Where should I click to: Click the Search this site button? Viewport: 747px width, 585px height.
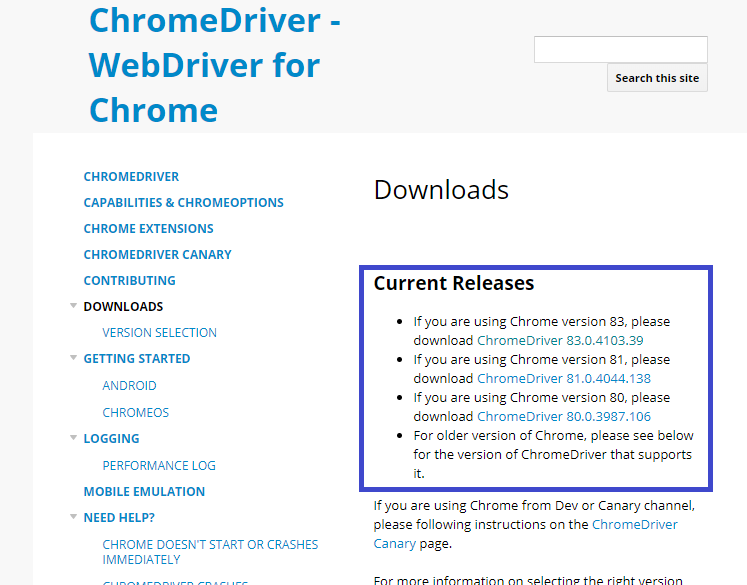[657, 78]
